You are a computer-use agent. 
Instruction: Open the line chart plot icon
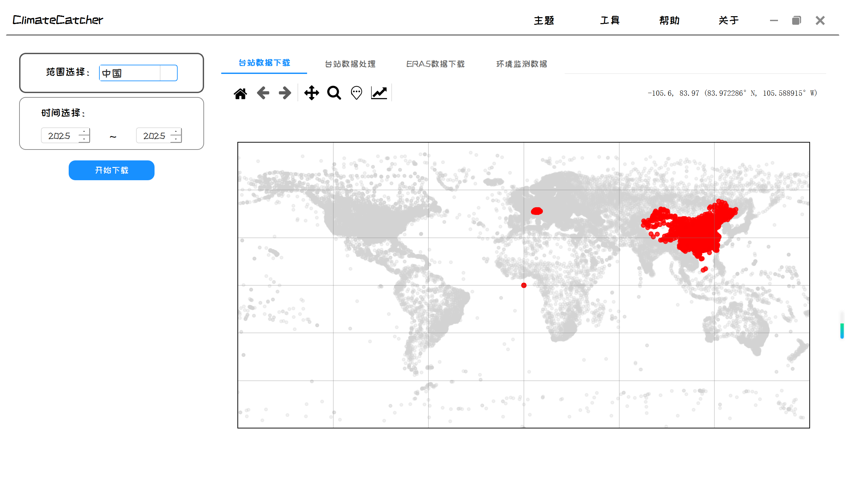[379, 93]
